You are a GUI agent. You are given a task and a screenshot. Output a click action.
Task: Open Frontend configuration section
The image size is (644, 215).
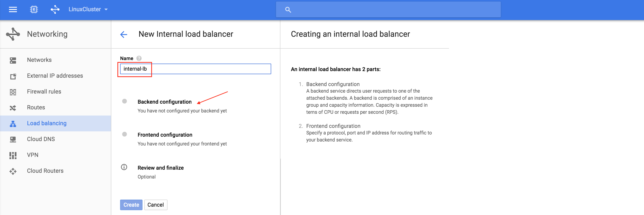coord(165,135)
